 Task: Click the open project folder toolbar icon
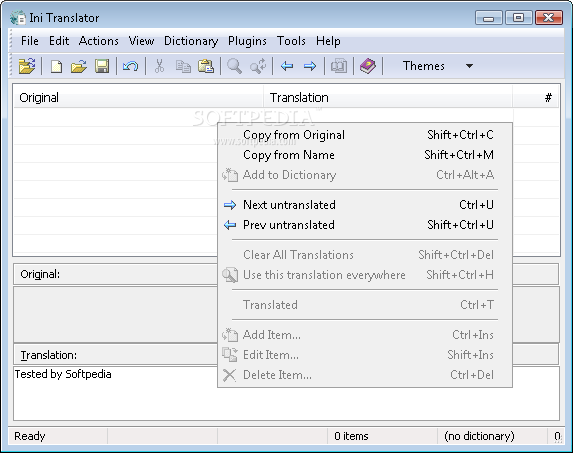coord(27,66)
